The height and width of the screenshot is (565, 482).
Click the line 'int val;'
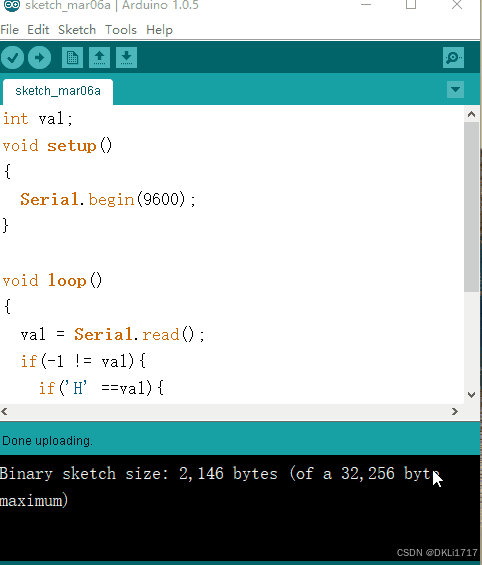pyautogui.click(x=38, y=119)
